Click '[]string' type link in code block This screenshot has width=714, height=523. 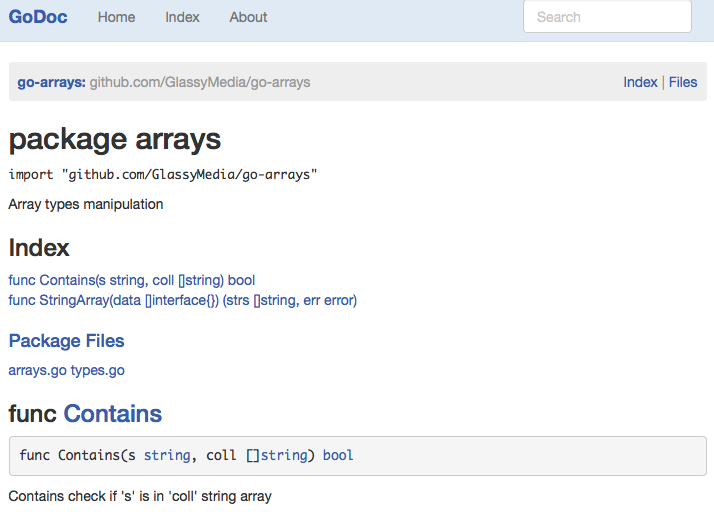click(x=285, y=456)
